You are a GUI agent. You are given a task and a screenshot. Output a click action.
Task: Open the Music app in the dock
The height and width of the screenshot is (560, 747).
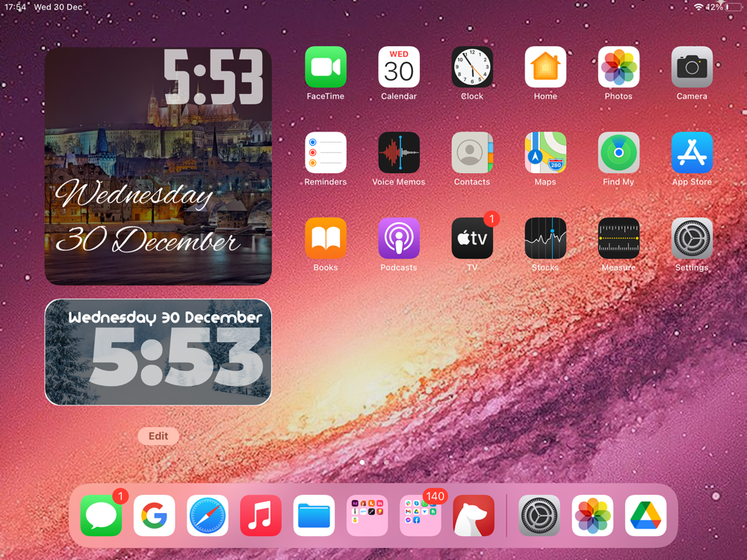(261, 516)
